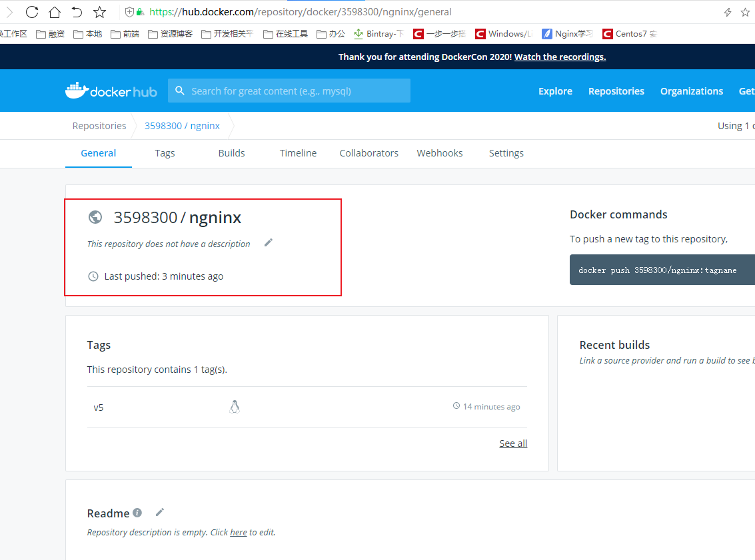Image resolution: width=755 pixels, height=560 pixels.
Task: Click Repositories in the blue navigation bar
Action: point(616,91)
